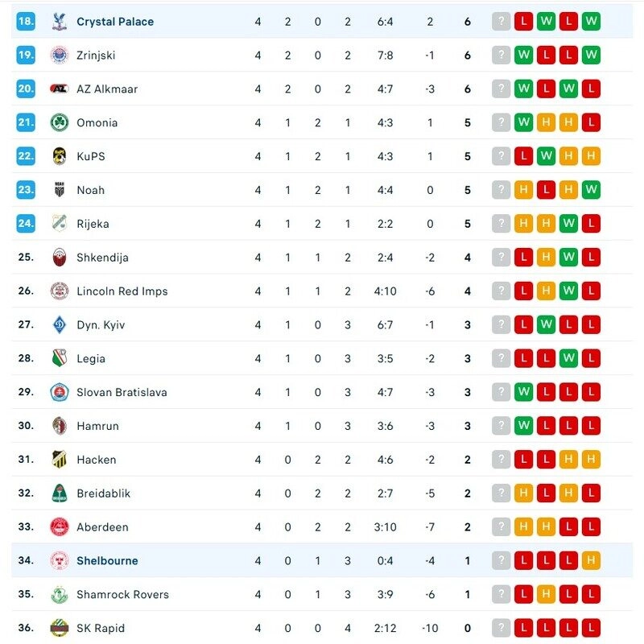The image size is (644, 644).
Task: Click the Aberdeen club badge
Action: (60, 527)
